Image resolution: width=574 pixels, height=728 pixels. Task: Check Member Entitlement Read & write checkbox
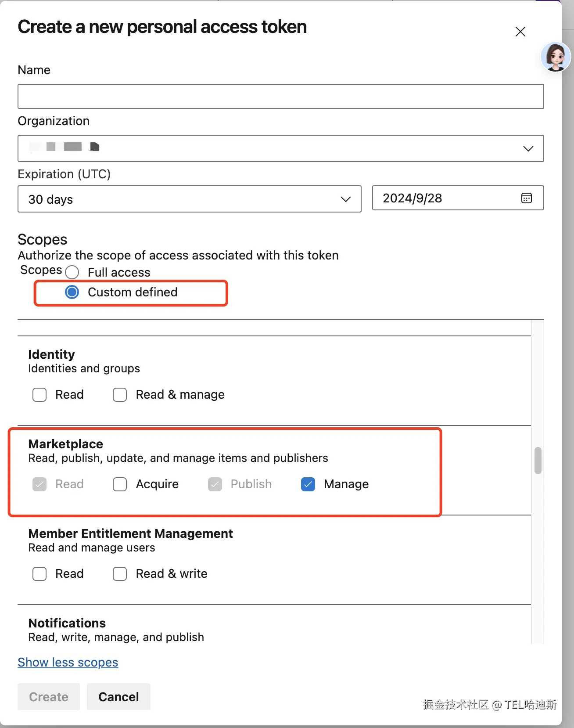(120, 574)
